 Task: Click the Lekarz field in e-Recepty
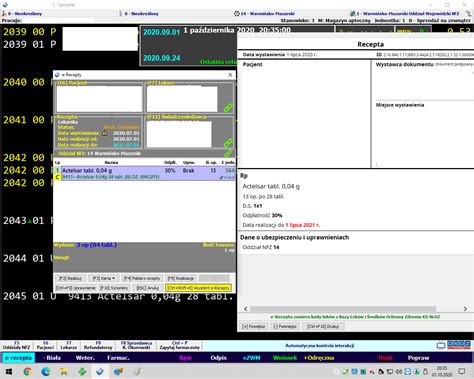pos(182,99)
